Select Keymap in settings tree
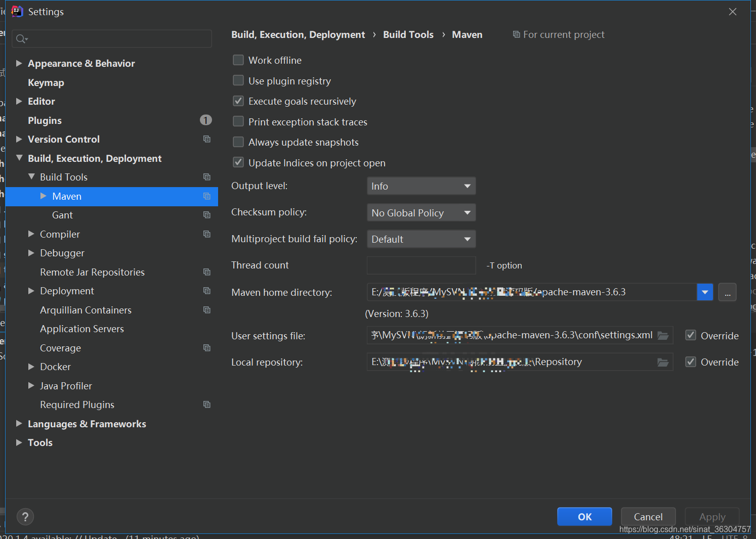Image resolution: width=756 pixels, height=539 pixels. 46,82
